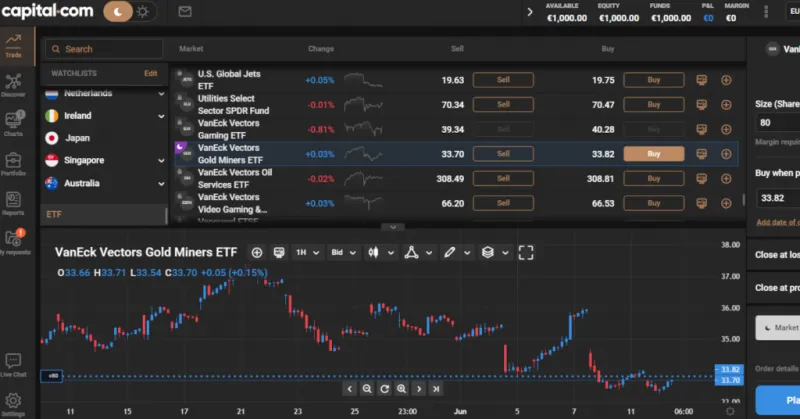Open chart icon for Gold Miners ETF row
The width and height of the screenshot is (800, 419).
click(x=702, y=154)
